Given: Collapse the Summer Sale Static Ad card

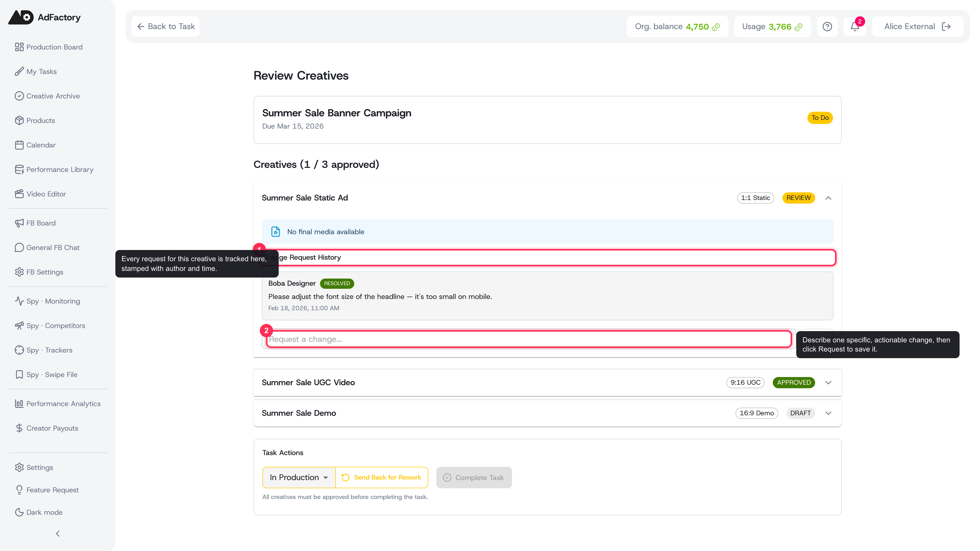Looking at the screenshot, I should pos(828,198).
